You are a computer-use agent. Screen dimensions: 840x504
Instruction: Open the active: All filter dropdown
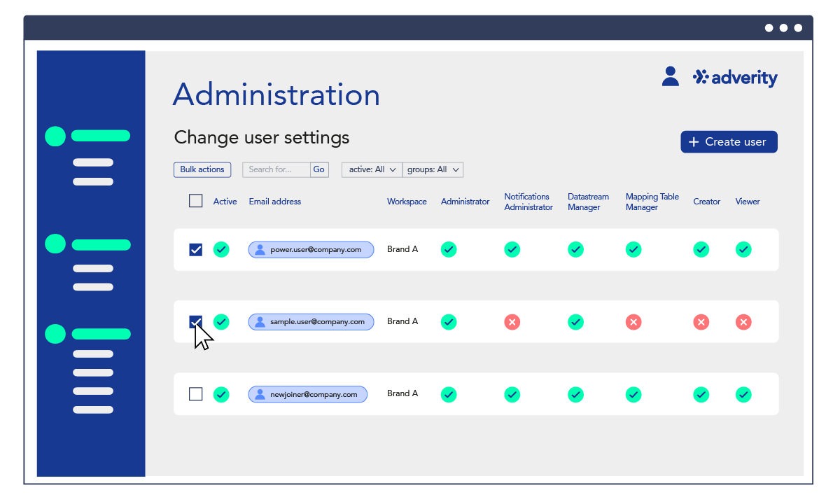pyautogui.click(x=371, y=169)
